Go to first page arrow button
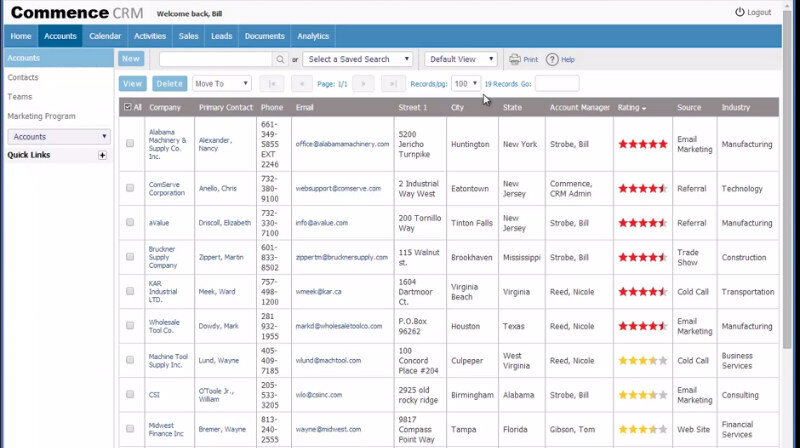This screenshot has width=800, height=448. pos(272,84)
